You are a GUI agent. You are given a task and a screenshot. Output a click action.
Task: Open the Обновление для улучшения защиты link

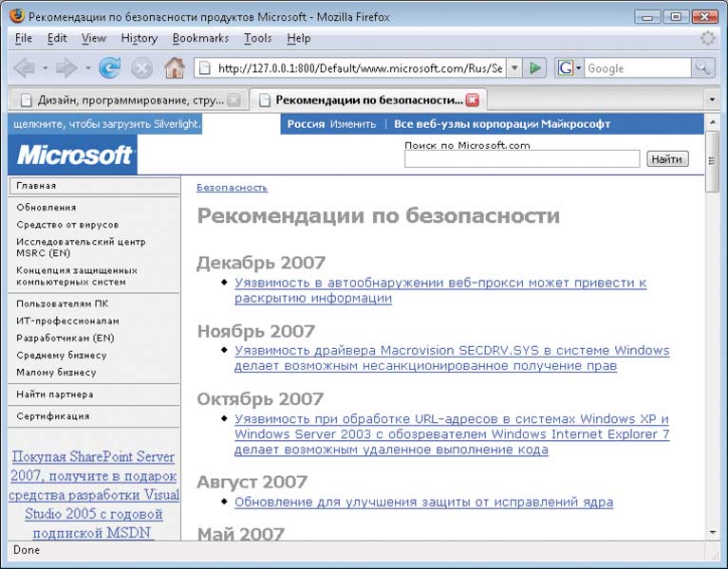[x=423, y=502]
